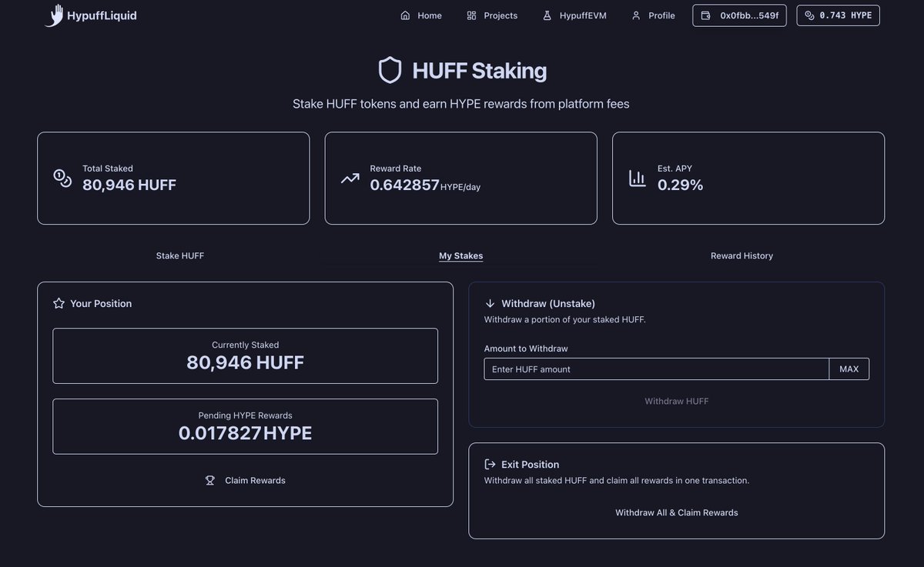Click the 0.743 HYPE balance button
Image resolution: width=924 pixels, height=567 pixels.
[x=838, y=15]
